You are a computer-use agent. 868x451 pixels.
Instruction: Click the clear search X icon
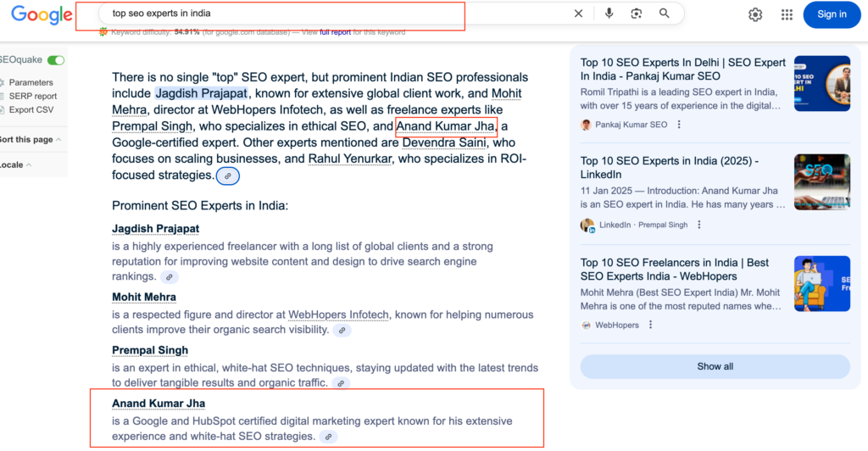tap(579, 14)
